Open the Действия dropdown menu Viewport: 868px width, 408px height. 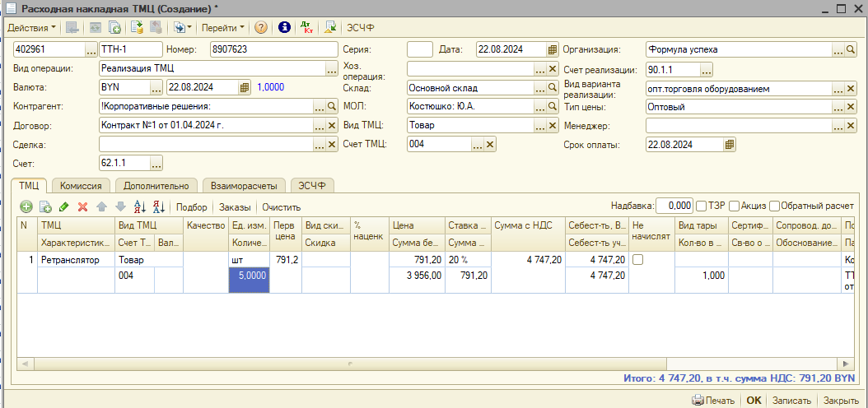tap(31, 27)
